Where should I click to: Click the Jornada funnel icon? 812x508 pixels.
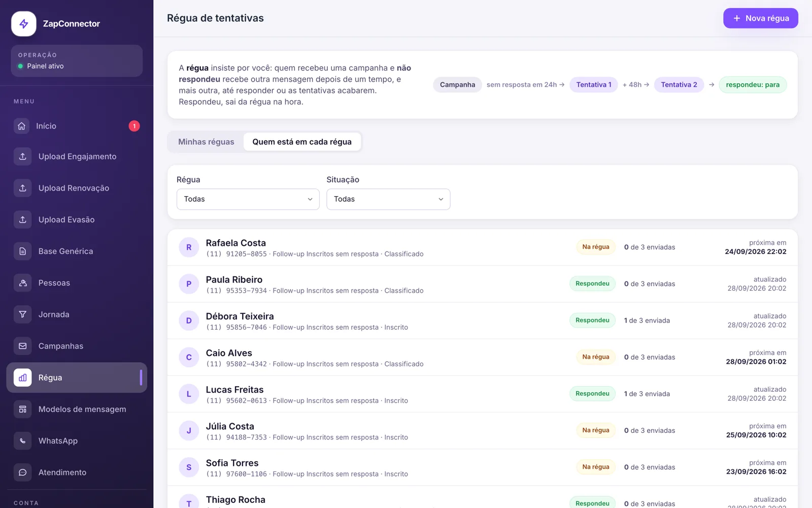(23, 314)
